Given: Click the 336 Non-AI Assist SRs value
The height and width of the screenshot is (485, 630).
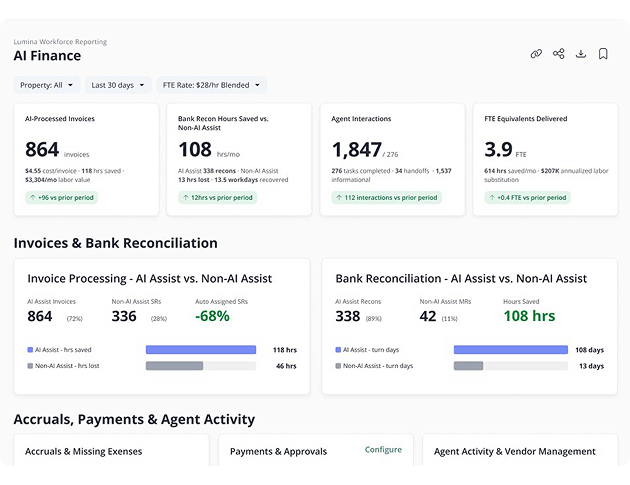Looking at the screenshot, I should (x=124, y=316).
